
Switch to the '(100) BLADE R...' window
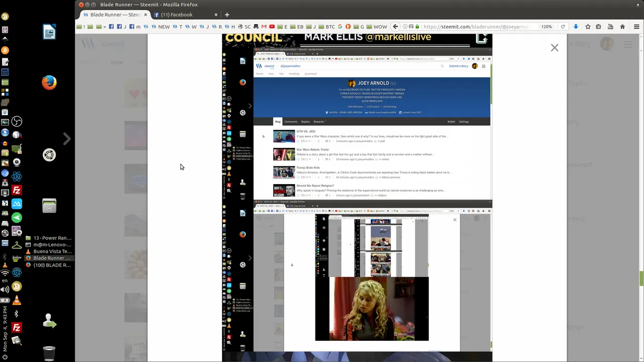click(x=49, y=265)
